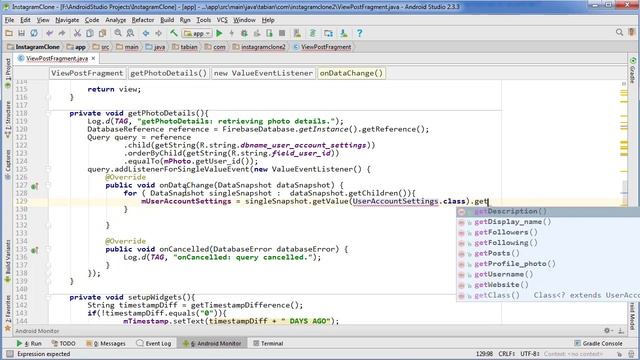Viewport: 640px width, 360px height.
Task: Save all files toolbar icon
Action: (21, 33)
